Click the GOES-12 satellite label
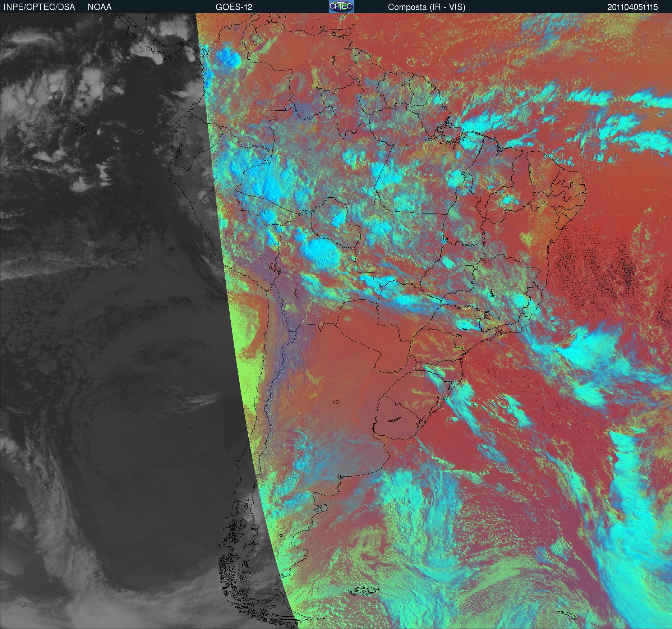This screenshot has height=629, width=672. click(234, 7)
